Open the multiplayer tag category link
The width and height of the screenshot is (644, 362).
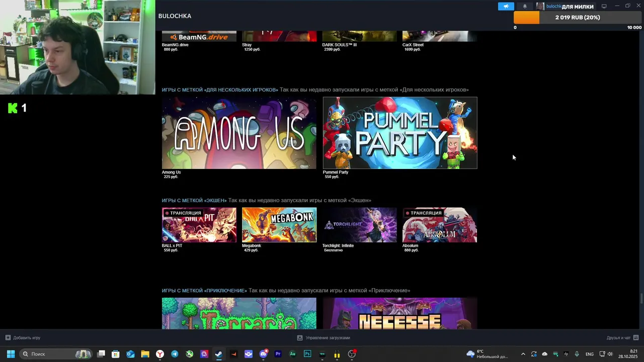[x=220, y=90]
